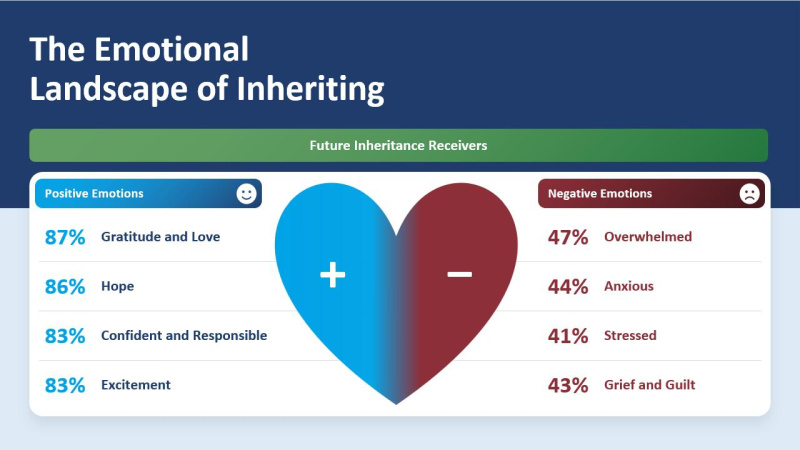This screenshot has width=800, height=450.
Task: Click the smiley face icon
Action: [246, 193]
